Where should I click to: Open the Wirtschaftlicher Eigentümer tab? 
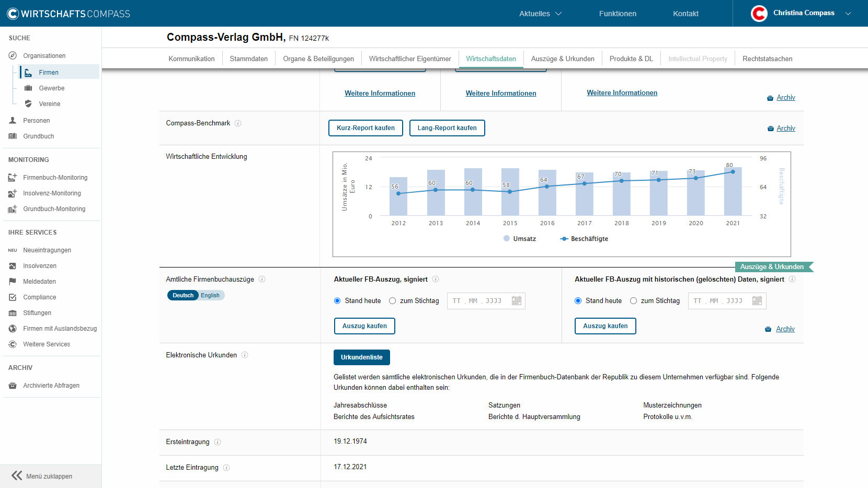point(410,59)
